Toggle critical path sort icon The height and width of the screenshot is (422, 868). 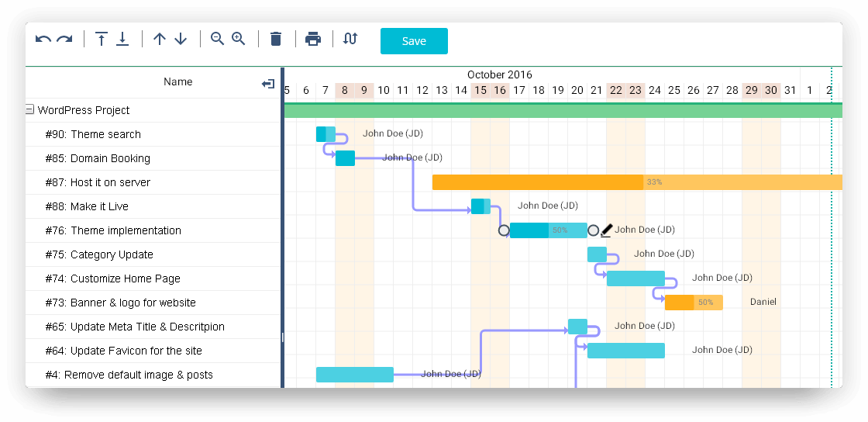click(350, 38)
